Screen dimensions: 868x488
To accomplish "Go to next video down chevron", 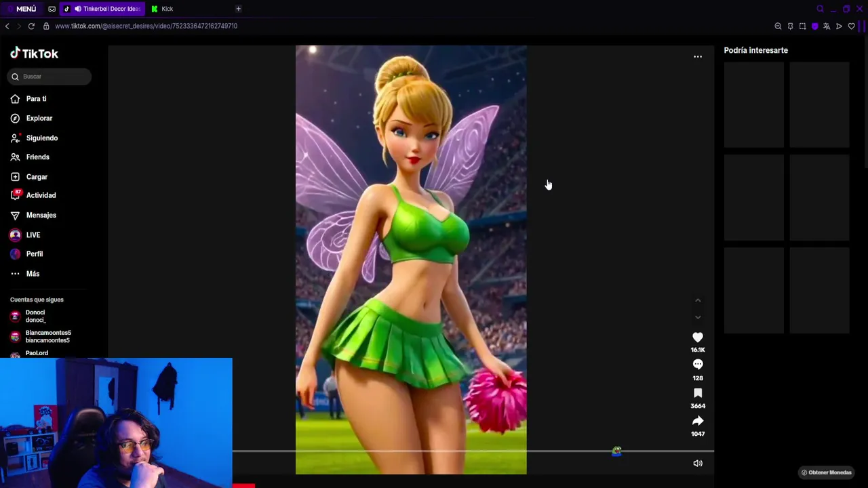I will point(698,317).
